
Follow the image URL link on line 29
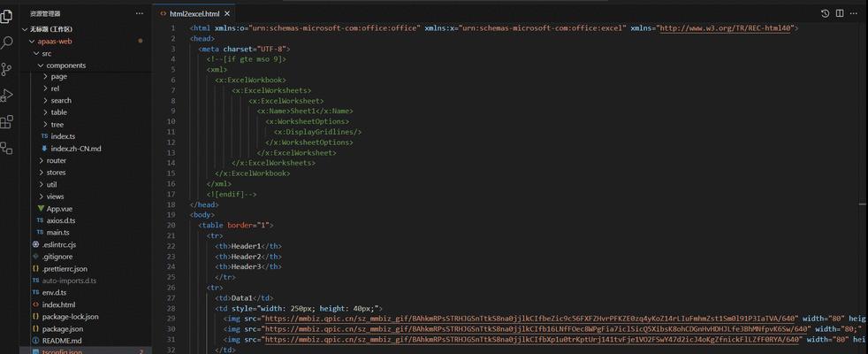(531, 319)
